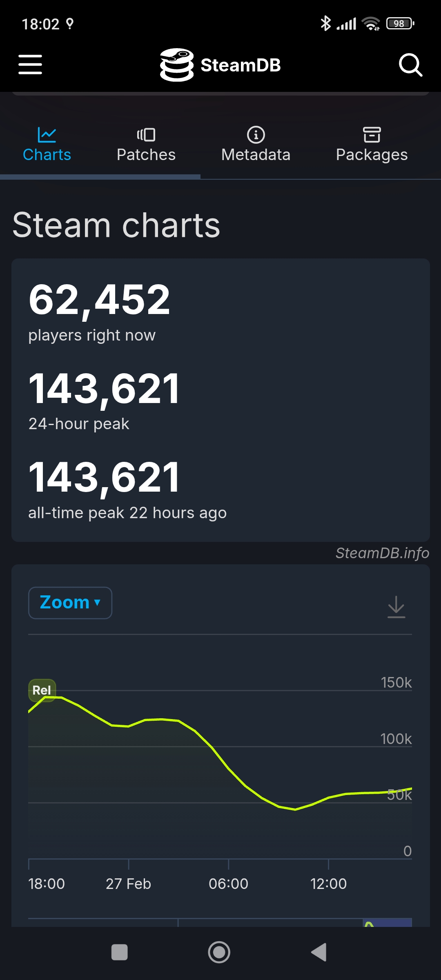This screenshot has height=980, width=441.
Task: Switch to the Patches tab
Action: point(146,155)
